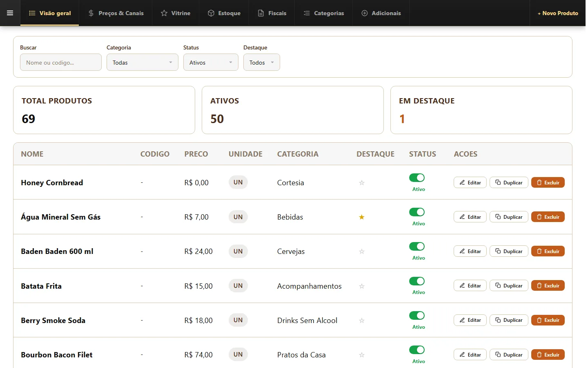This screenshot has height=368, width=588.
Task: Duplicate Bourbon Bacon Filet
Action: point(509,355)
